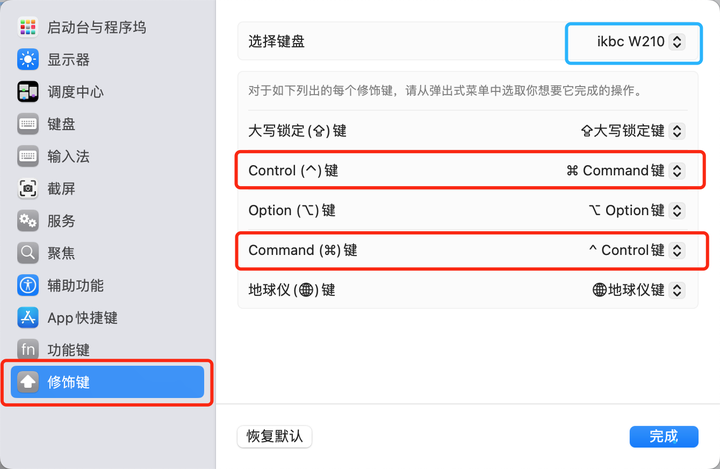The width and height of the screenshot is (720, 469).
Task: Select the 输入法 icon in sidebar
Action: pos(28,156)
